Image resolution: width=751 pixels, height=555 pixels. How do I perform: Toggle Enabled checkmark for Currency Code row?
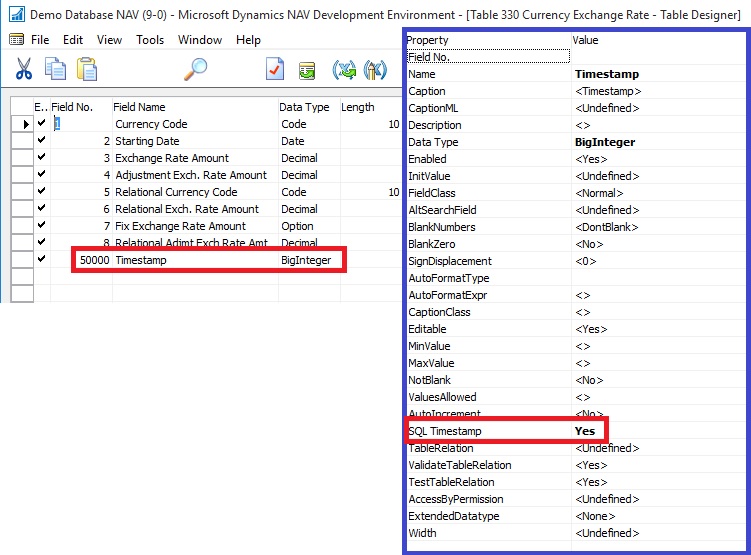click(41, 124)
